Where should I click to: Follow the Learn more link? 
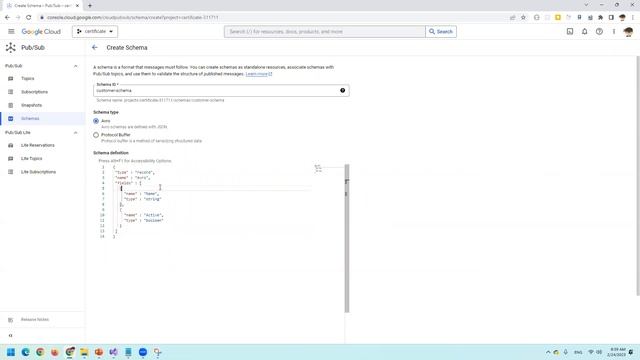click(x=259, y=74)
